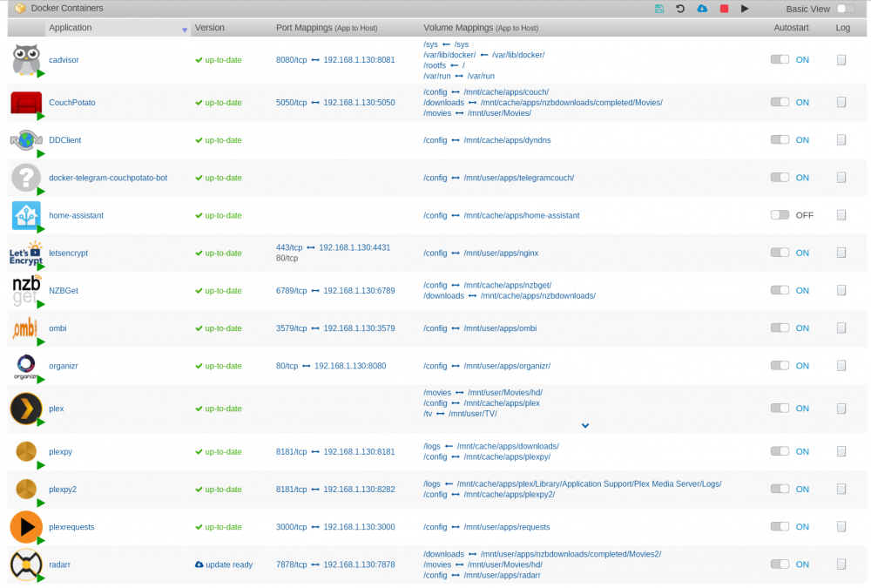Viewport: 871px width, 588px height.
Task: Click organizr port 192.168.1.130:8080
Action: click(350, 366)
